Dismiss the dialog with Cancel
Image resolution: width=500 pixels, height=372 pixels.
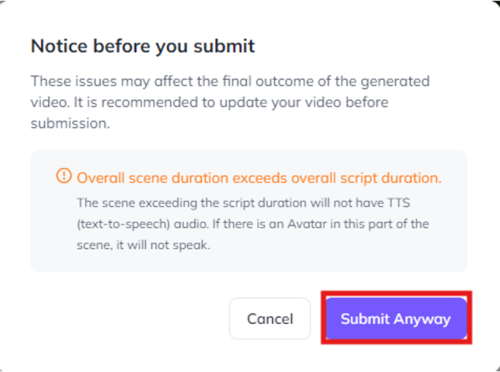point(270,319)
